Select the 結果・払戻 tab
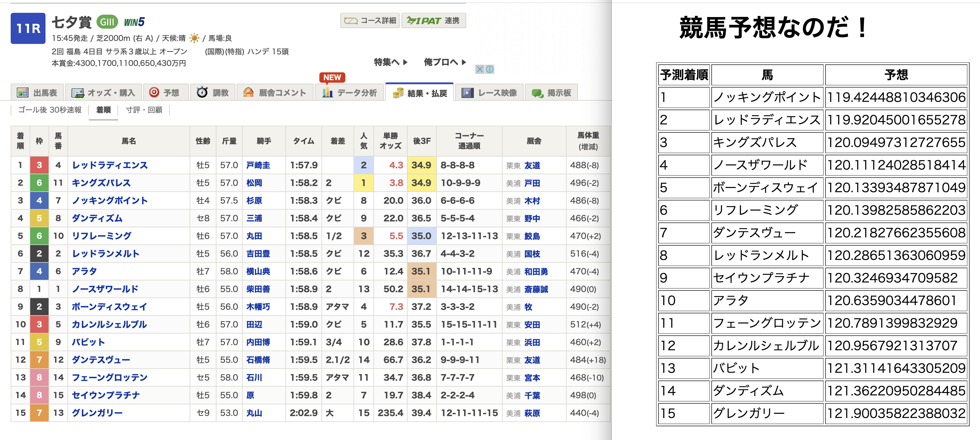Image resolution: width=980 pixels, height=440 pixels. coord(419,92)
